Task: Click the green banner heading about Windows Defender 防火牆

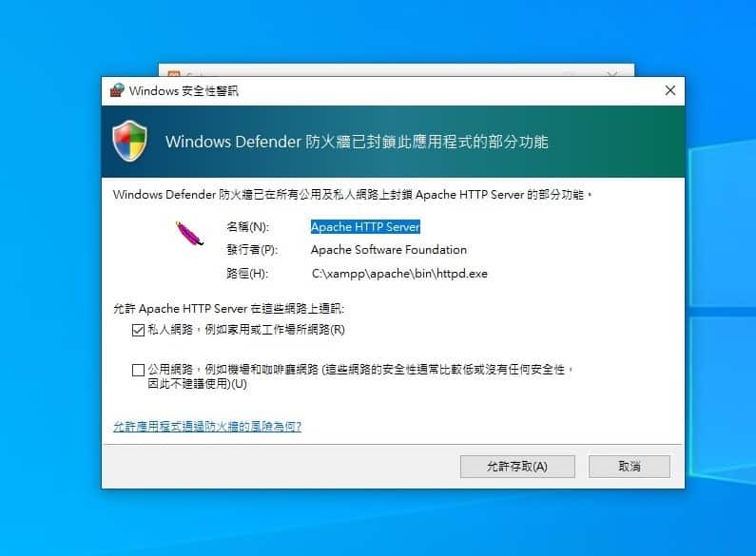Action: 357,142
